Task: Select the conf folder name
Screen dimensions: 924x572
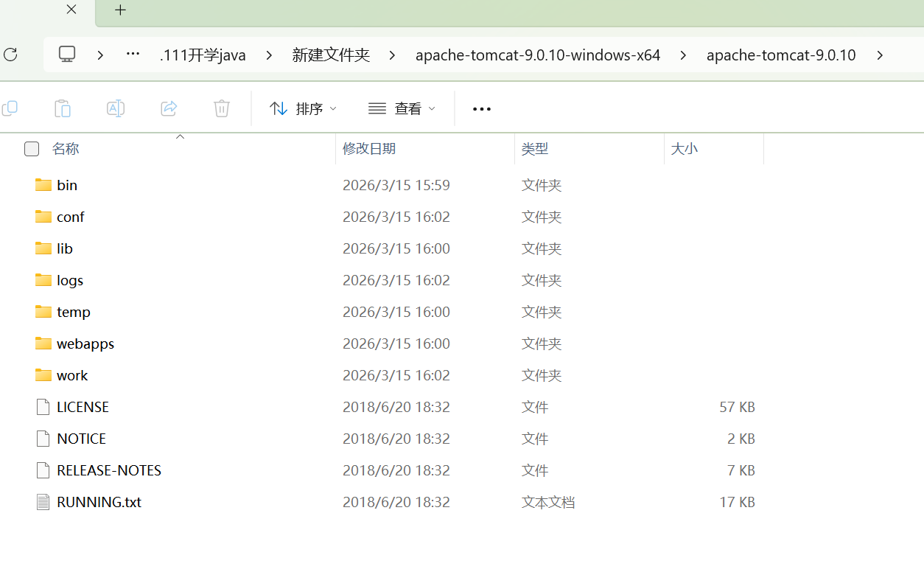Action: pos(71,217)
